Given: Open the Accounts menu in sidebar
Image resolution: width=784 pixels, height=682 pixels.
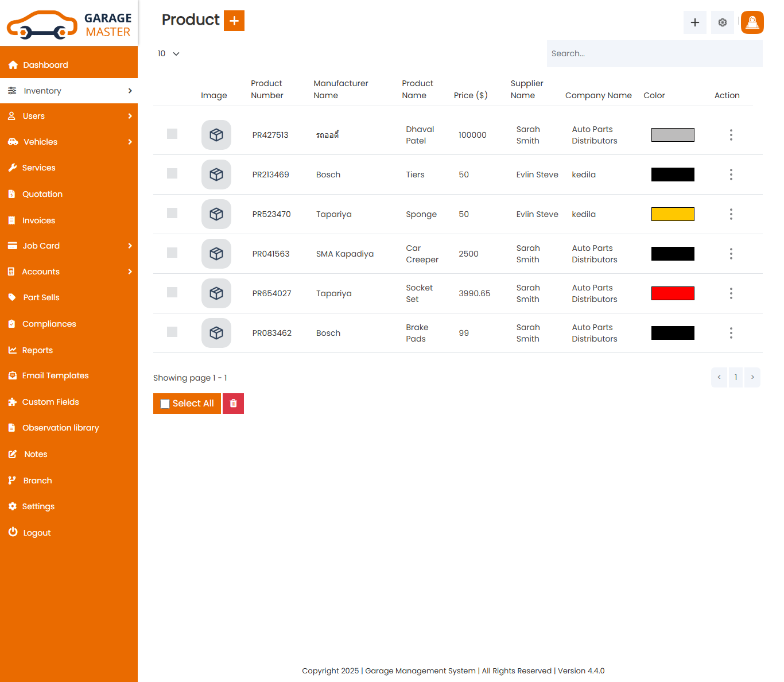Looking at the screenshot, I should 41,272.
